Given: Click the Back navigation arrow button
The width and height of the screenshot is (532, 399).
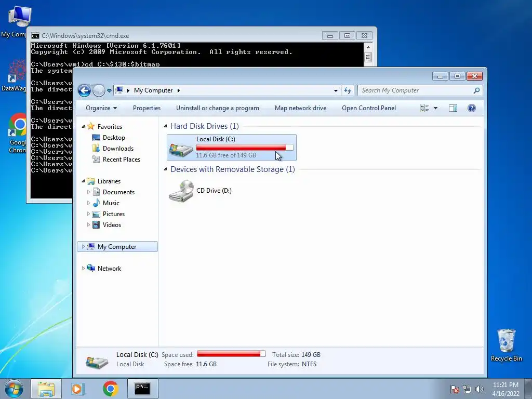Looking at the screenshot, I should (x=85, y=90).
